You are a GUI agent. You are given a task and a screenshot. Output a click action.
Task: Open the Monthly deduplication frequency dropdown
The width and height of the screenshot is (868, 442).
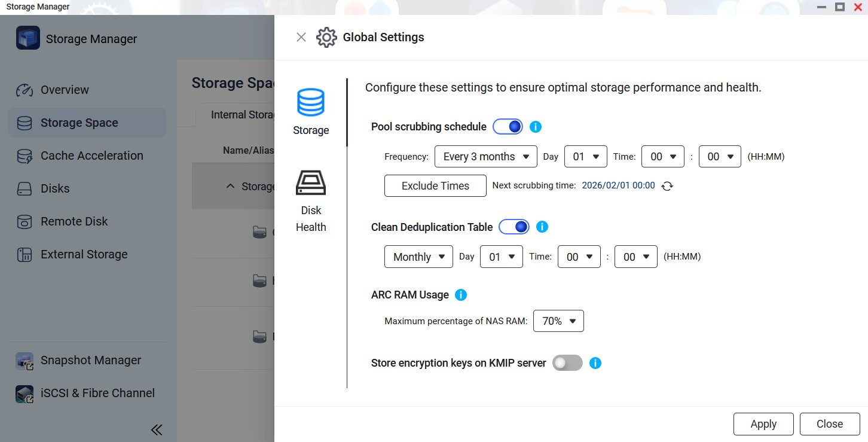coord(418,257)
